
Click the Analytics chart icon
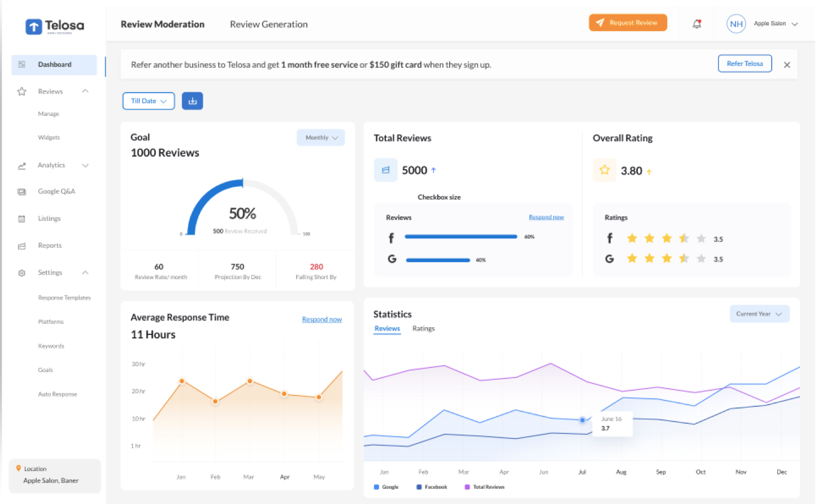[22, 166]
